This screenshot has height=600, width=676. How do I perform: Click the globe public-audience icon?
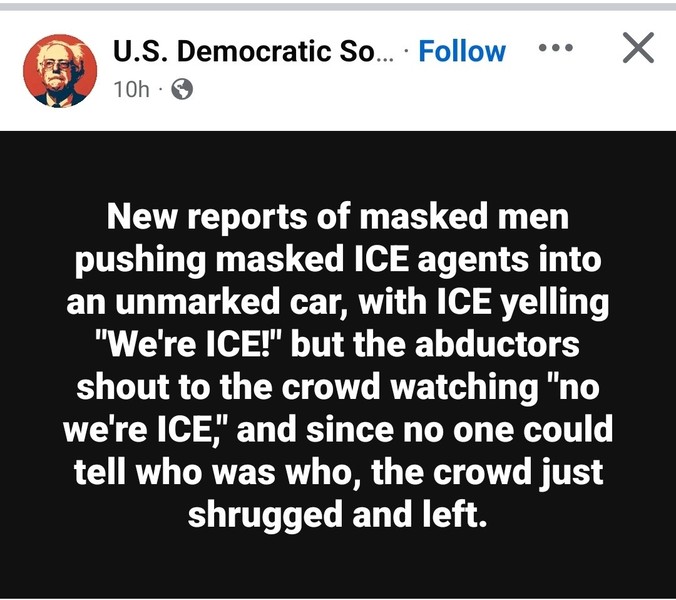tap(182, 90)
